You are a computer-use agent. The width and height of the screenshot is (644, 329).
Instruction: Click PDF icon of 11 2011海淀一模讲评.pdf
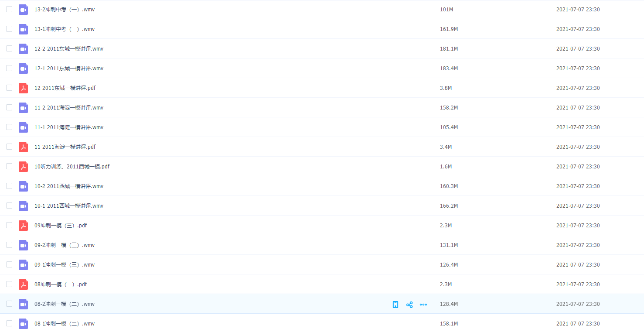pos(23,147)
